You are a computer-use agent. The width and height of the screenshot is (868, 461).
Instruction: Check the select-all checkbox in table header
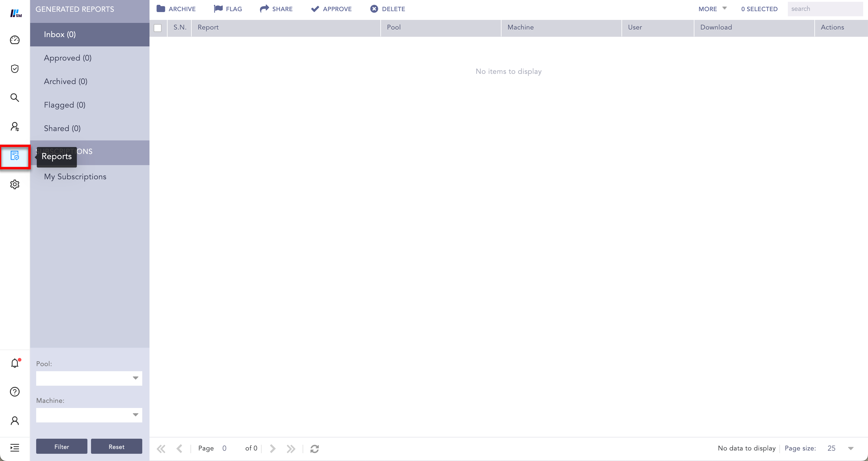pos(158,28)
